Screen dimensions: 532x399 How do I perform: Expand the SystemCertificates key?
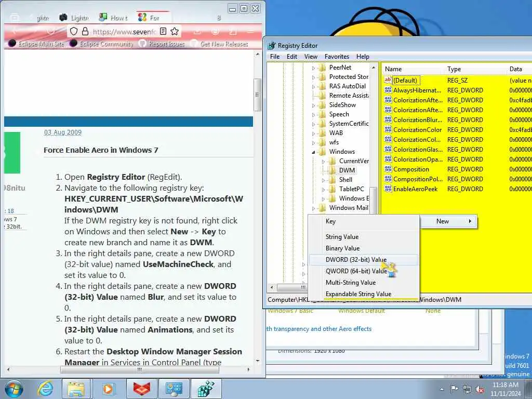[x=313, y=124]
